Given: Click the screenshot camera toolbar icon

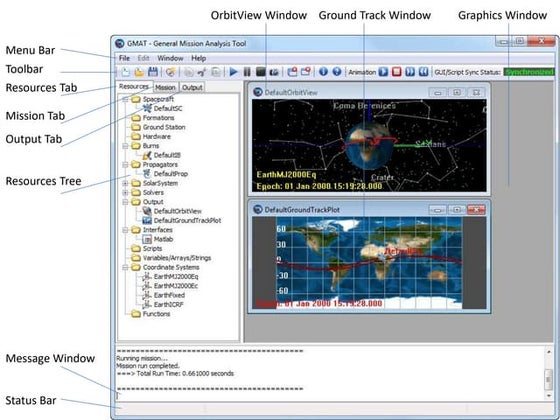Looking at the screenshot, I should (x=274, y=72).
